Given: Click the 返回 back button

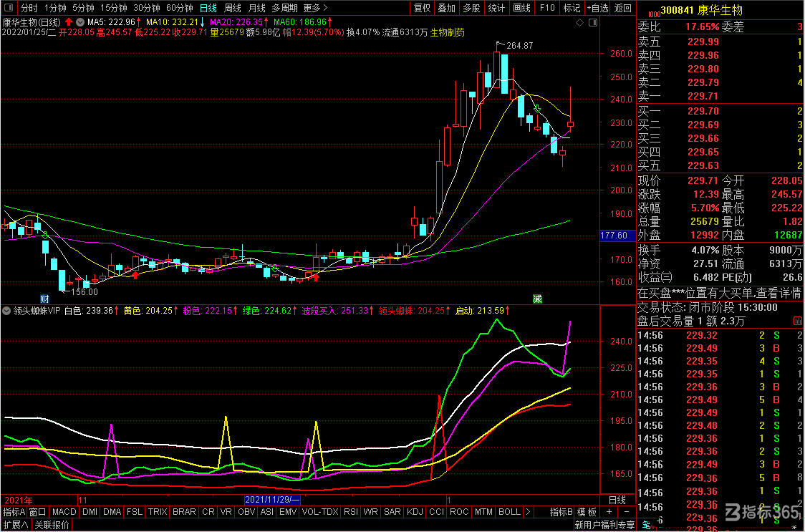Looking at the screenshot, I should tap(623, 8).
